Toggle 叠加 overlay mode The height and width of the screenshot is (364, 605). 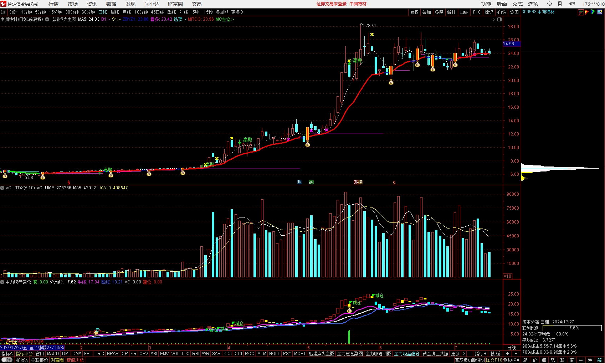427,12
